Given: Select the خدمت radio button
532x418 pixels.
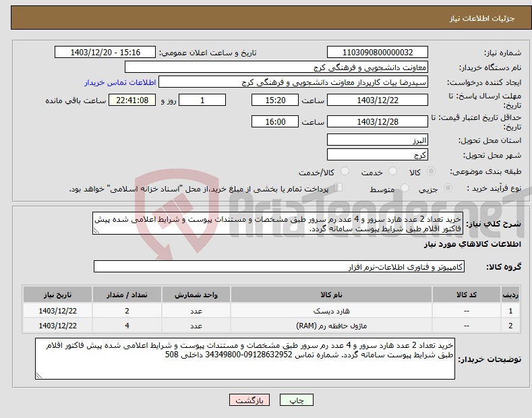Looking at the screenshot, I should click(392, 171).
